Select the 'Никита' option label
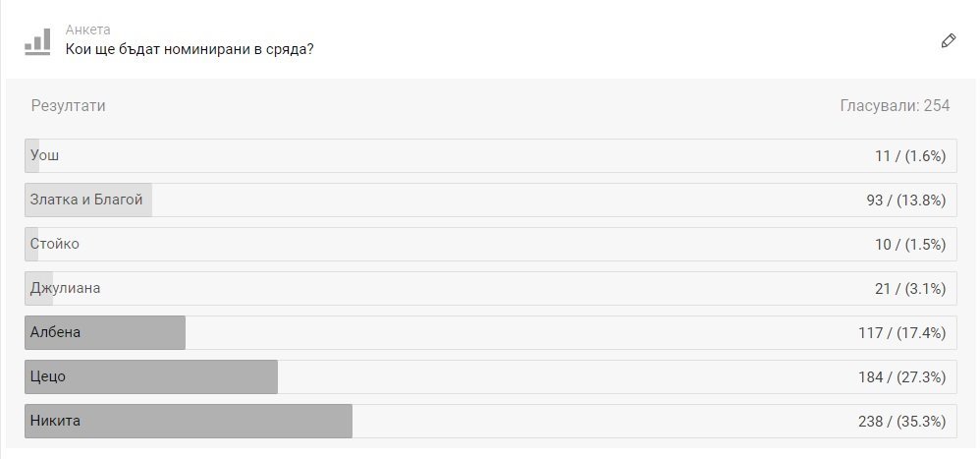980x459 pixels. pyautogui.click(x=55, y=421)
